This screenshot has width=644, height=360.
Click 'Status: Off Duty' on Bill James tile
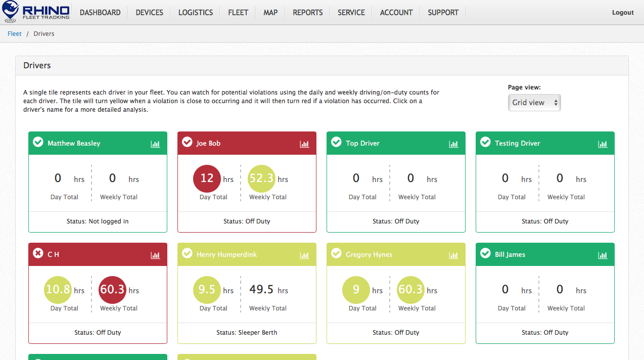(545, 333)
